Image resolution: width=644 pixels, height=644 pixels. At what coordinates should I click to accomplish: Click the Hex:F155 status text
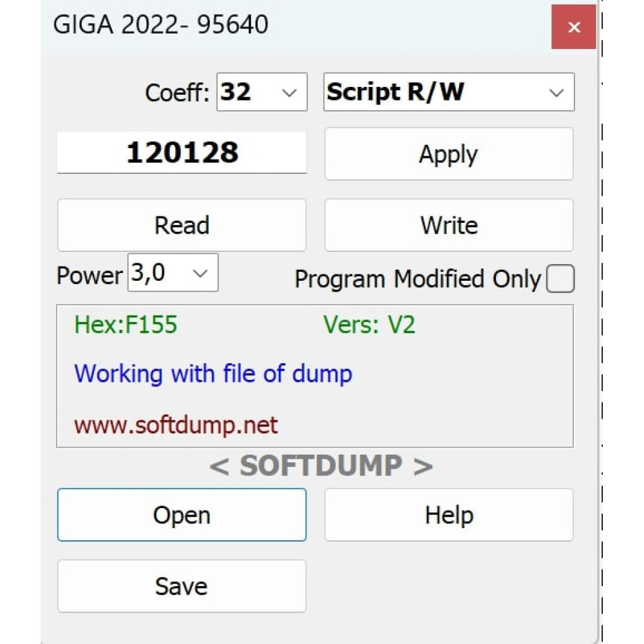(x=126, y=325)
